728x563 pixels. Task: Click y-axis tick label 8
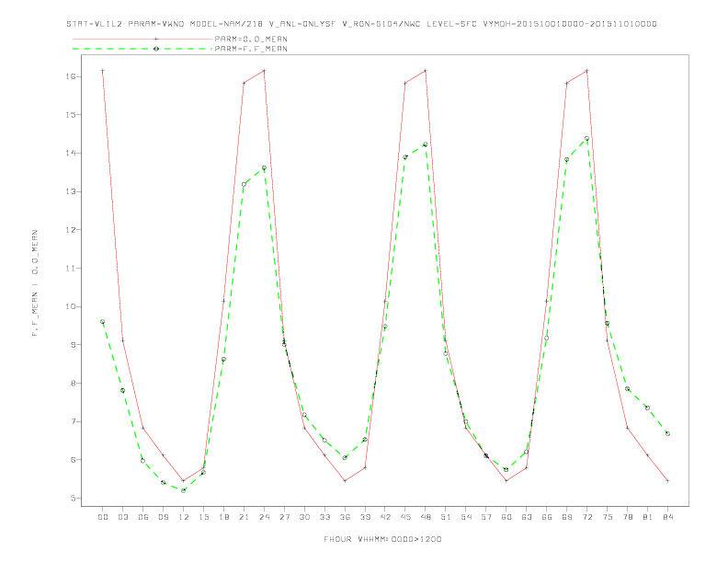[x=74, y=384]
